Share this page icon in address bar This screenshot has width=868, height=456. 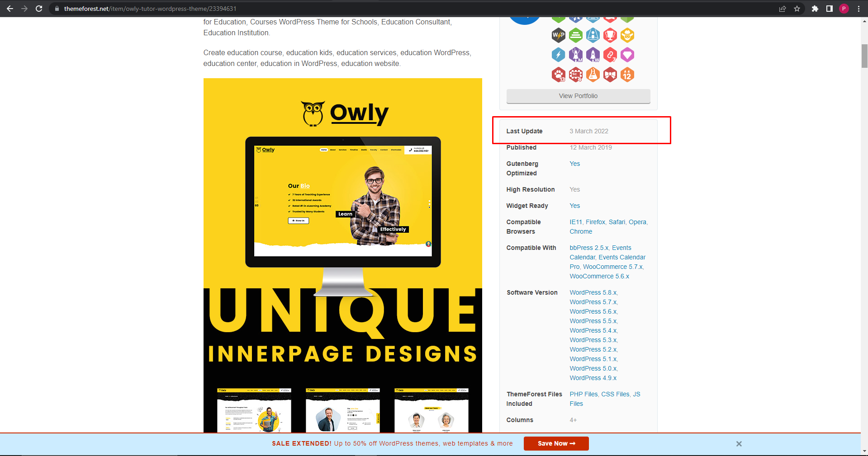pos(783,9)
